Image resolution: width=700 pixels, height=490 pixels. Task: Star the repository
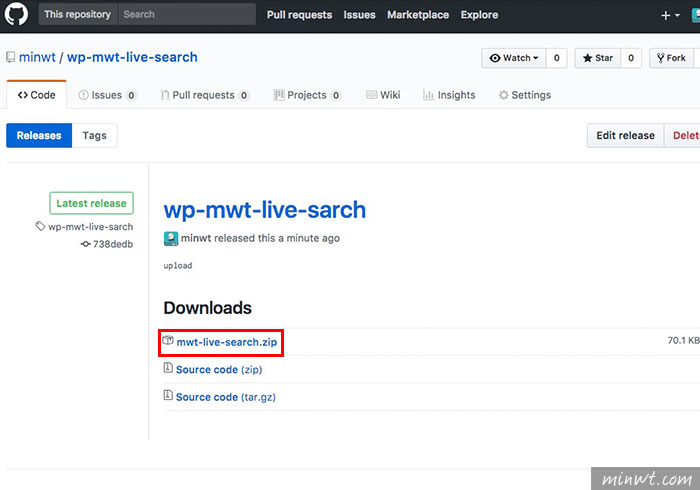[x=598, y=58]
